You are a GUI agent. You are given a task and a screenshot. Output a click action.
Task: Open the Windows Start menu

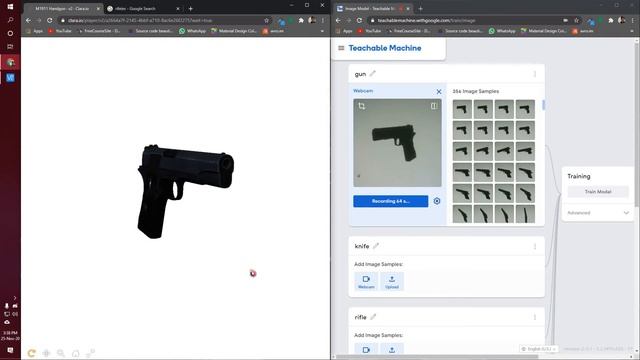[10, 7]
